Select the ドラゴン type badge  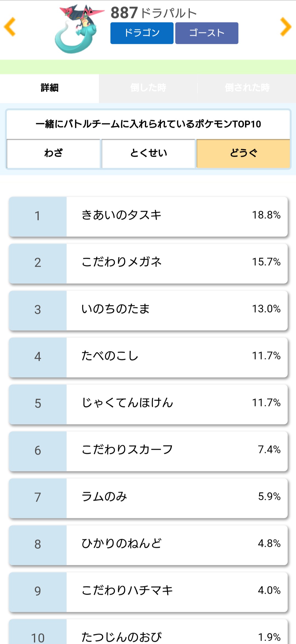142,33
